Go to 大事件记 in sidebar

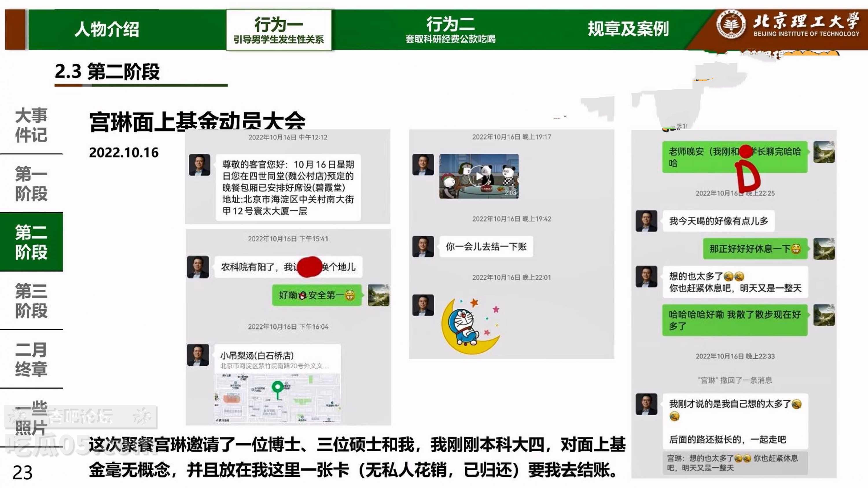pos(31,125)
